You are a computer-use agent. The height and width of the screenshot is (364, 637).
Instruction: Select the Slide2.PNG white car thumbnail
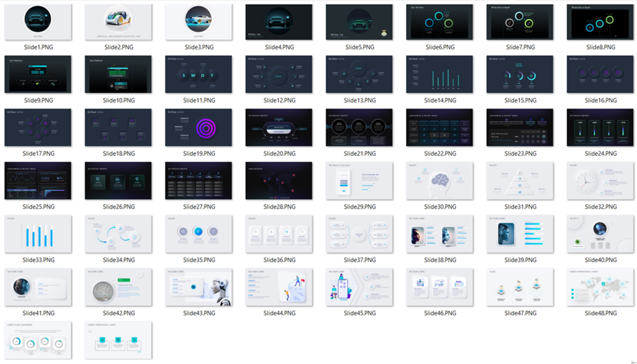click(x=118, y=22)
